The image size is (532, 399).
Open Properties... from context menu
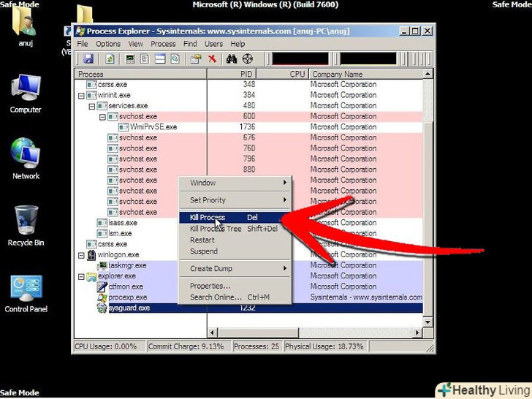pyautogui.click(x=235, y=286)
